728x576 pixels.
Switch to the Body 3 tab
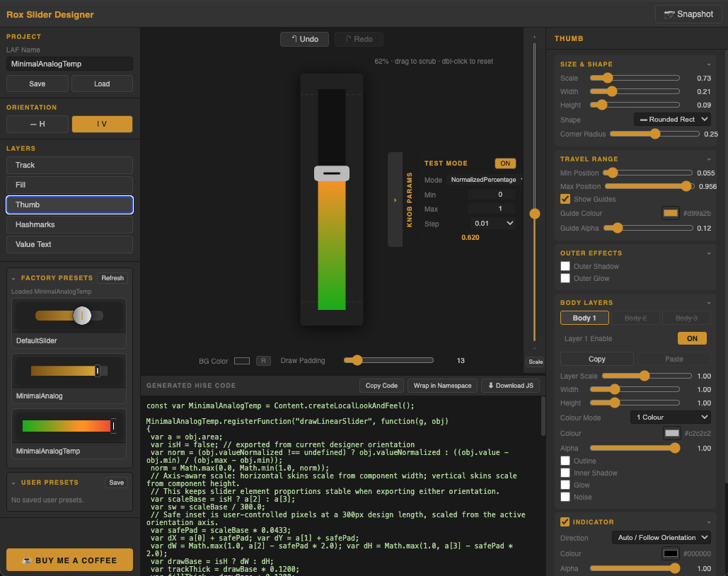click(x=686, y=318)
